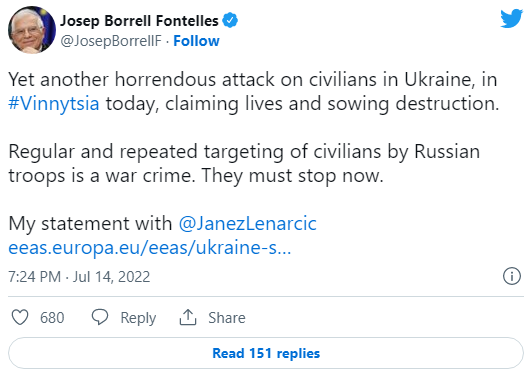The height and width of the screenshot is (378, 529).
Task: Click the 680 likes count
Action: click(x=52, y=318)
